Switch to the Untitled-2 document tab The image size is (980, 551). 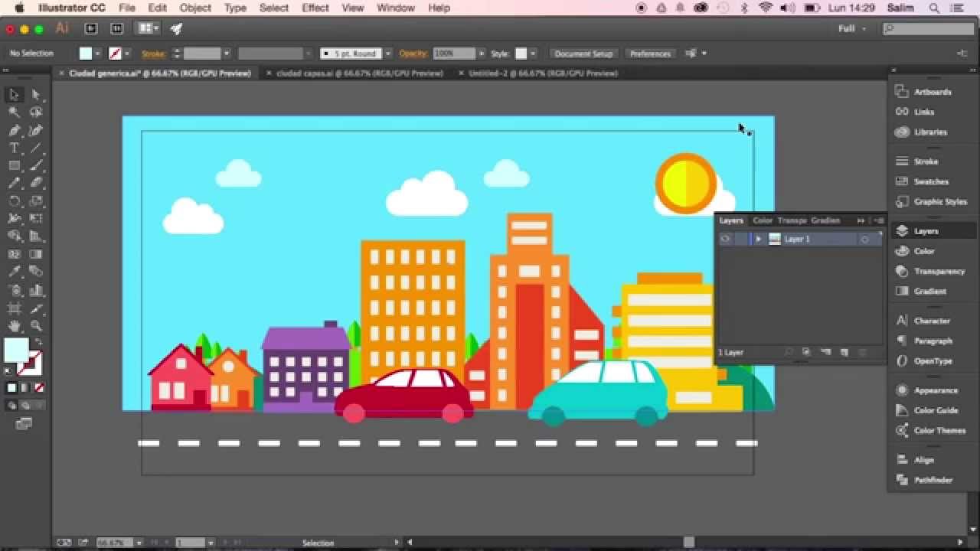coord(543,73)
